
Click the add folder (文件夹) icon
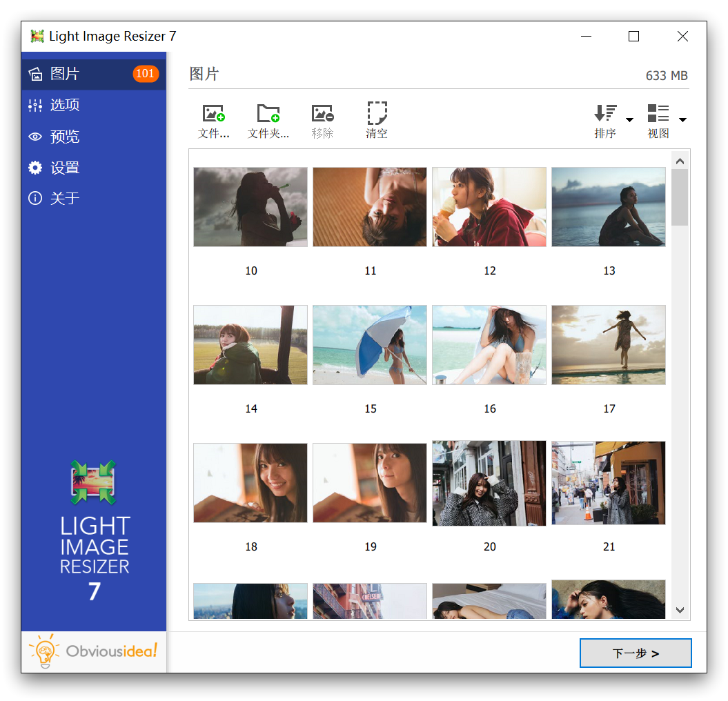[268, 114]
